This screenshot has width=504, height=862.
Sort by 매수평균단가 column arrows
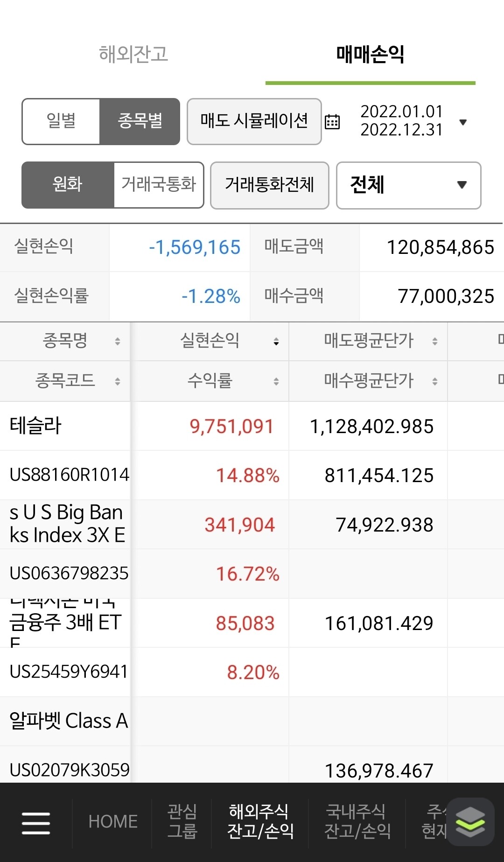point(434,381)
